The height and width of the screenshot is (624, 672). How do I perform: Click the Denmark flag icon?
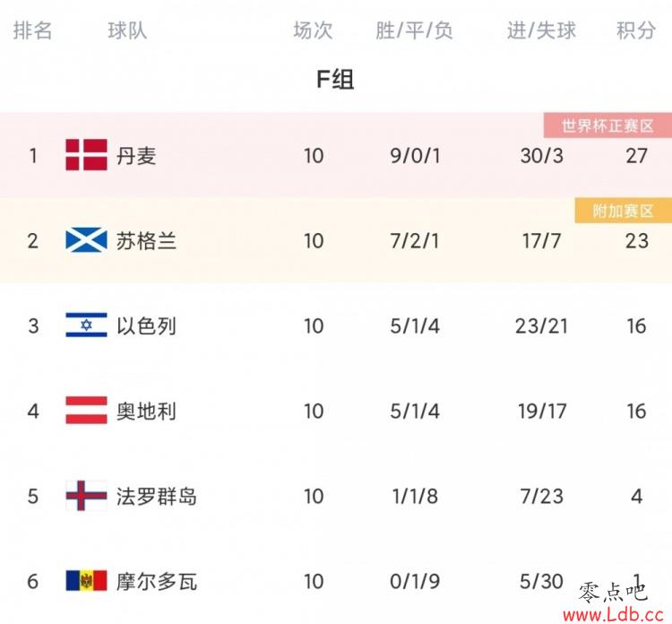(86, 154)
